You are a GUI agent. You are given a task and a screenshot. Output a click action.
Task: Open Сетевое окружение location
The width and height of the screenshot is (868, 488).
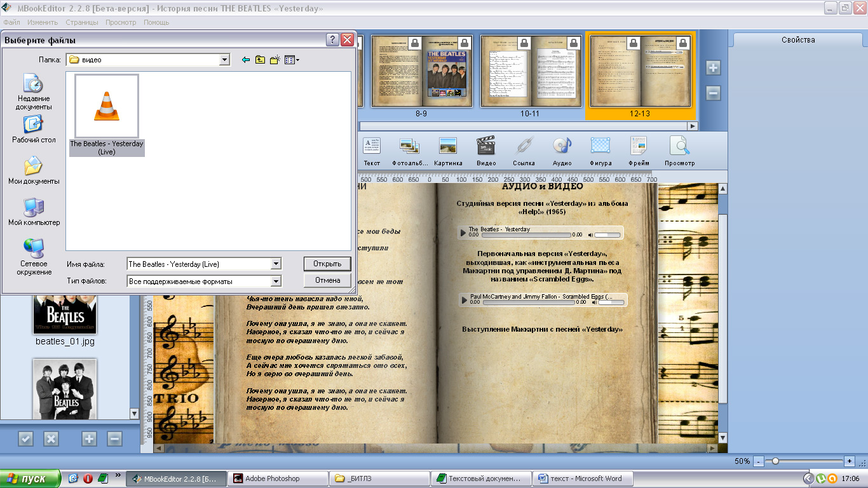pyautogui.click(x=34, y=257)
